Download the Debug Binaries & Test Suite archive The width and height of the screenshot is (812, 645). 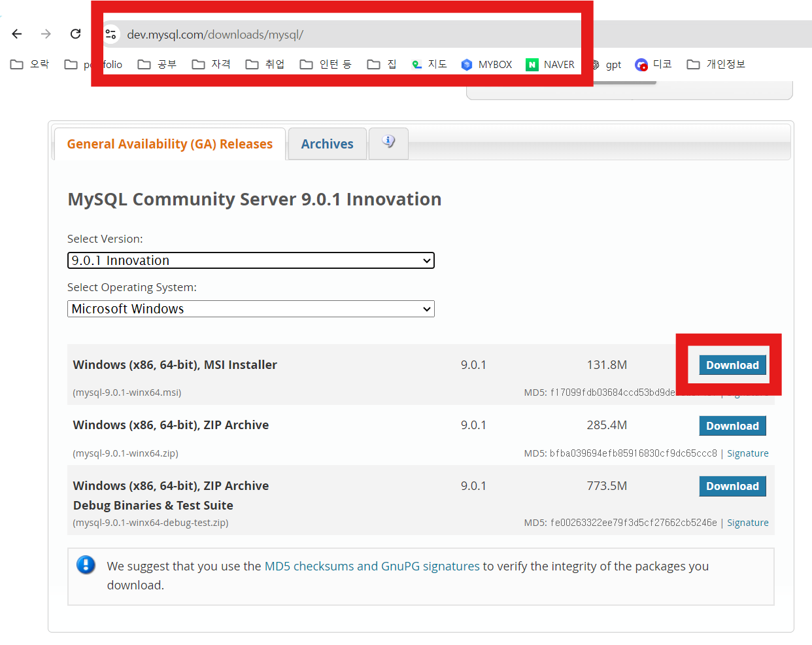point(732,486)
